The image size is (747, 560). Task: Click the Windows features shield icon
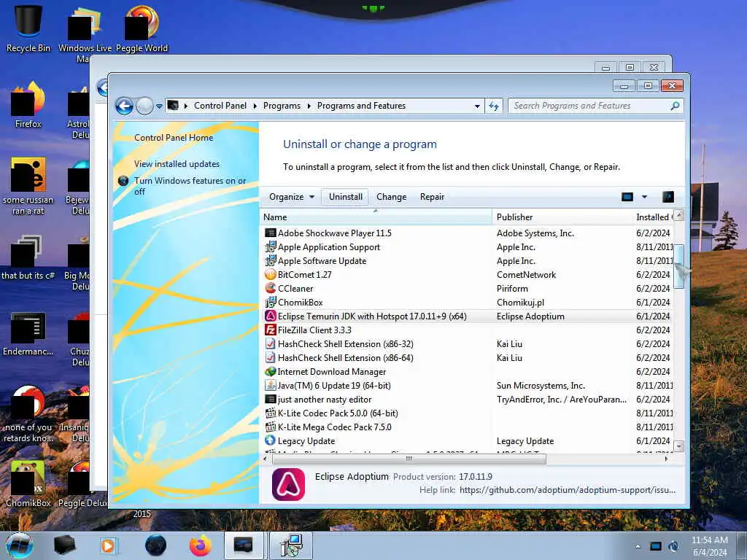click(x=123, y=181)
